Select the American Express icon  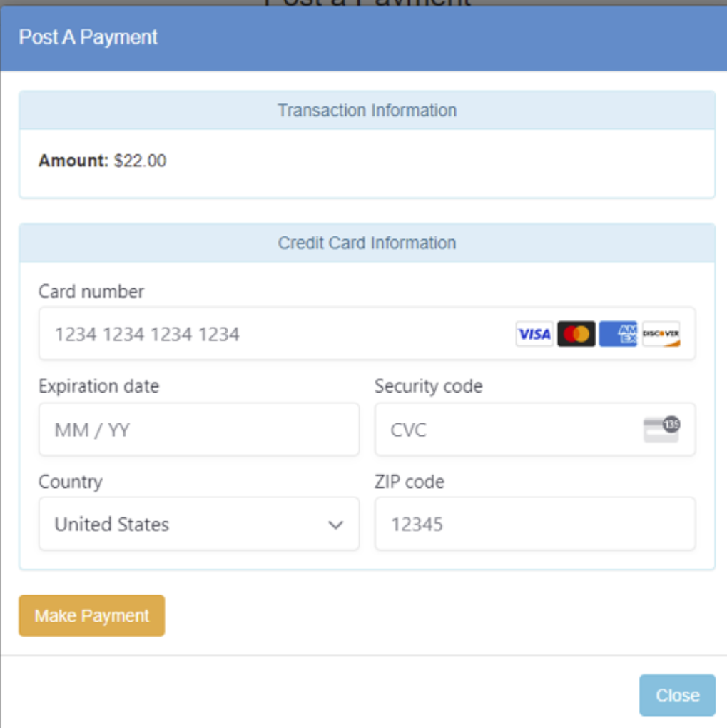[618, 333]
